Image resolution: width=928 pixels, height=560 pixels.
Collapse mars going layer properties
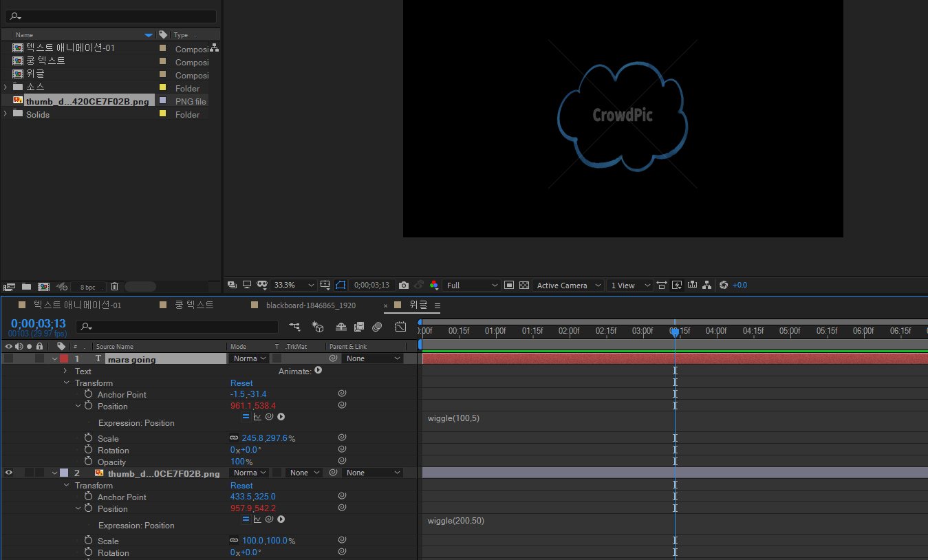point(54,358)
